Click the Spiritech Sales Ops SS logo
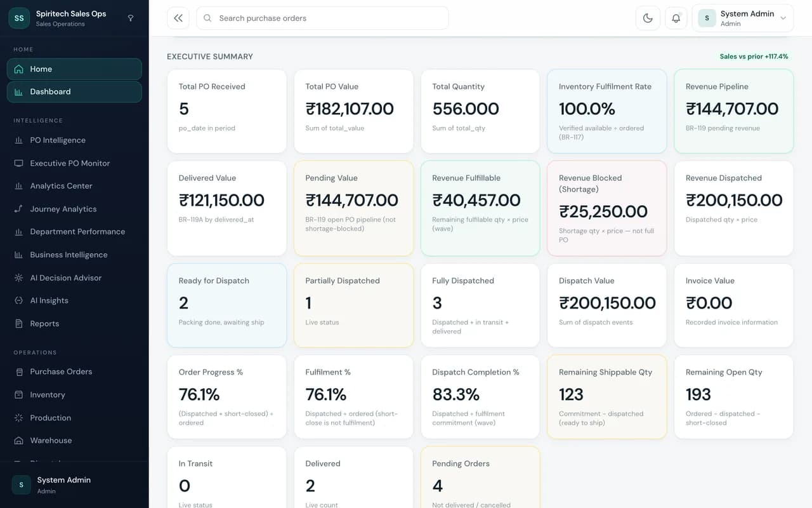Screen dimensions: 812x508 (19, 18)
